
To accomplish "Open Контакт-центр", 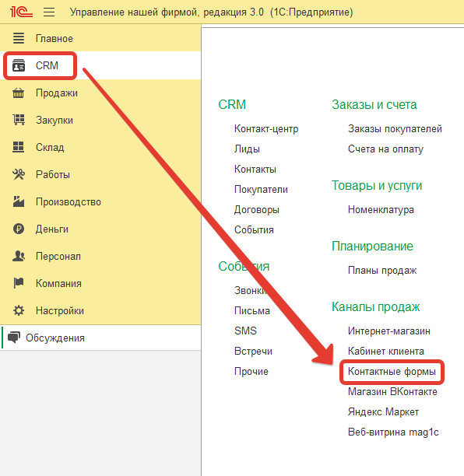I will [x=266, y=128].
